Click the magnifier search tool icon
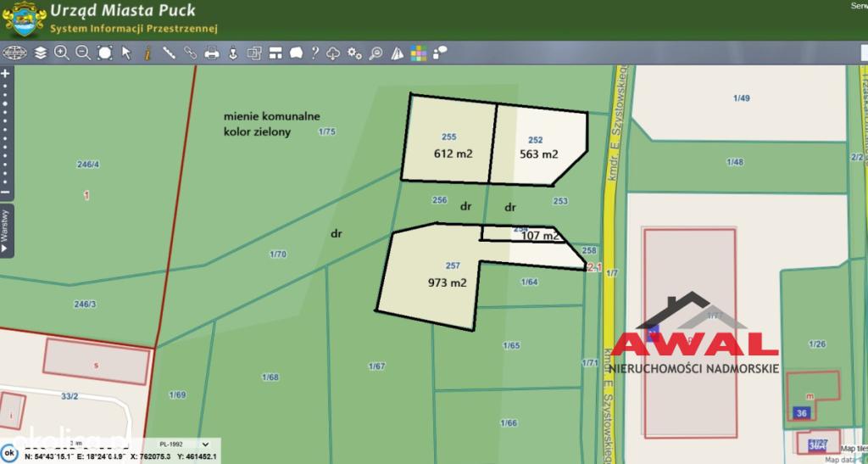 [376, 53]
